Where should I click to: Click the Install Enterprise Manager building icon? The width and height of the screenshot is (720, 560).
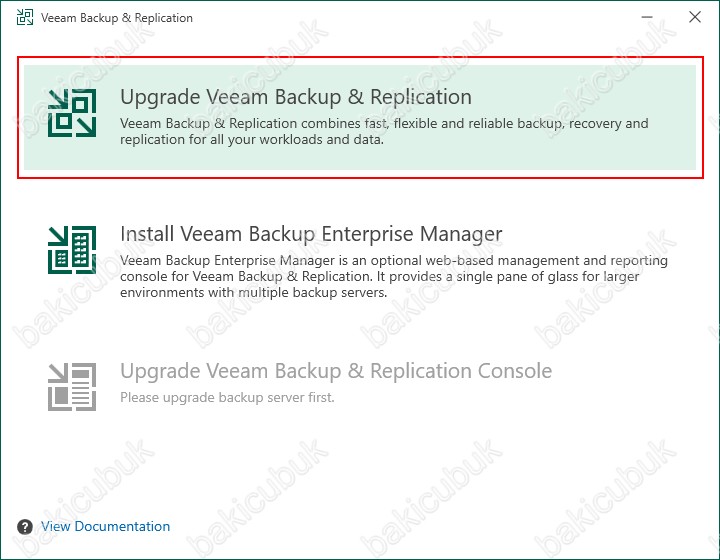click(72, 250)
